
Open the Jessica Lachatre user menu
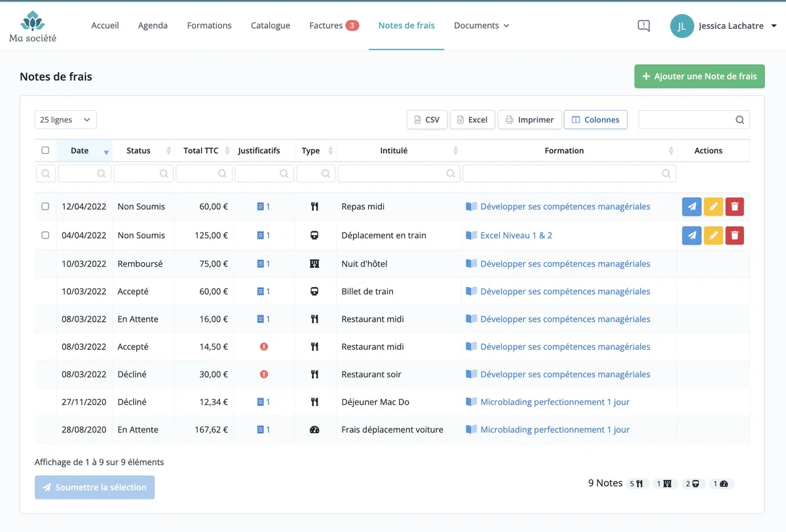[723, 26]
